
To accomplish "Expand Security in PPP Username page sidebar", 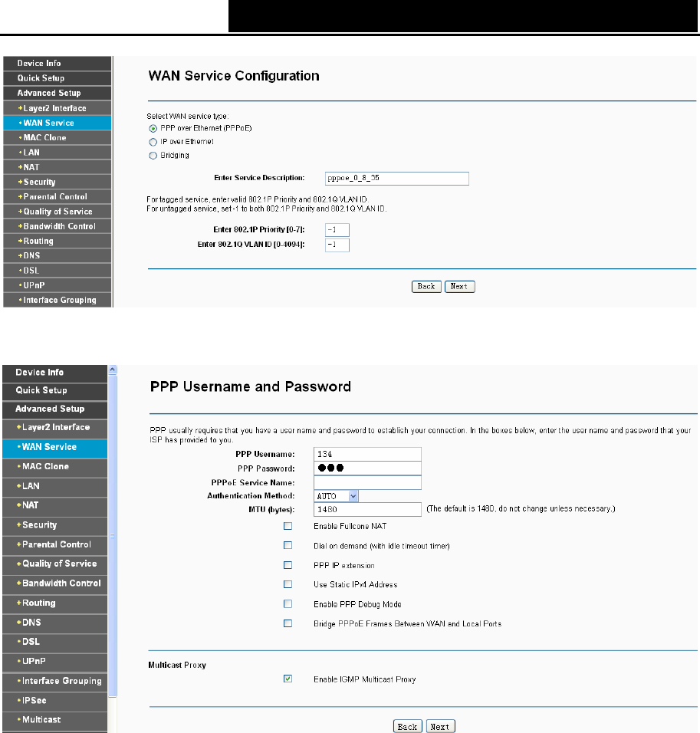I will tap(54, 525).
